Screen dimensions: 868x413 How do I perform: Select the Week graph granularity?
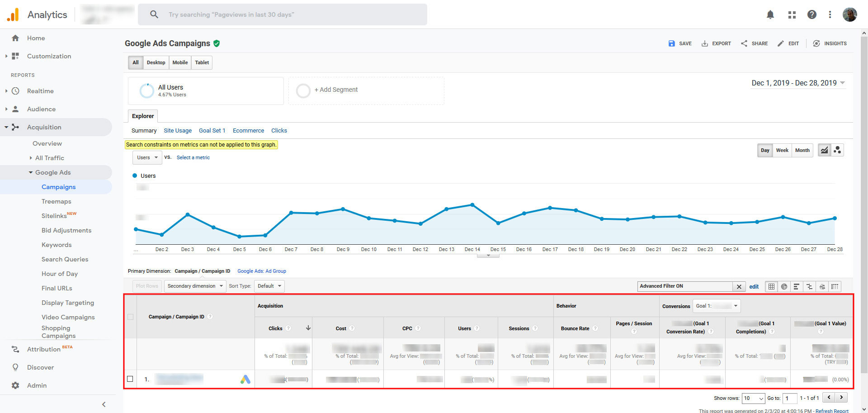tap(782, 150)
